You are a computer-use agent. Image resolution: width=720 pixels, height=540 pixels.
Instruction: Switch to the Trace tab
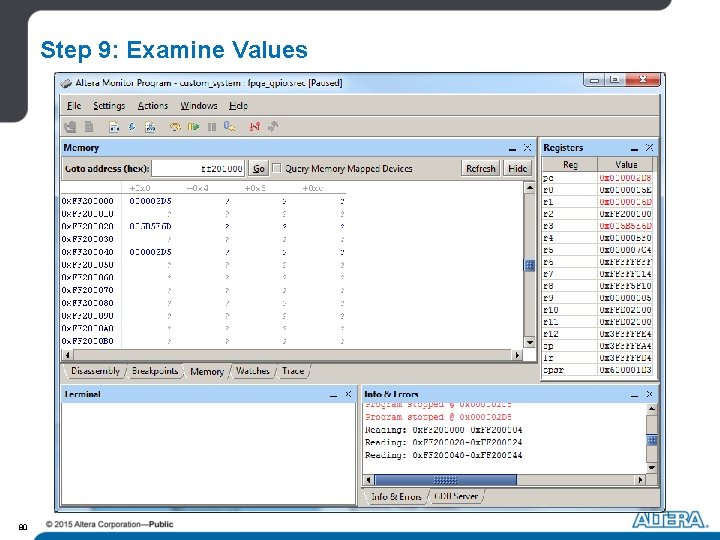point(293,371)
